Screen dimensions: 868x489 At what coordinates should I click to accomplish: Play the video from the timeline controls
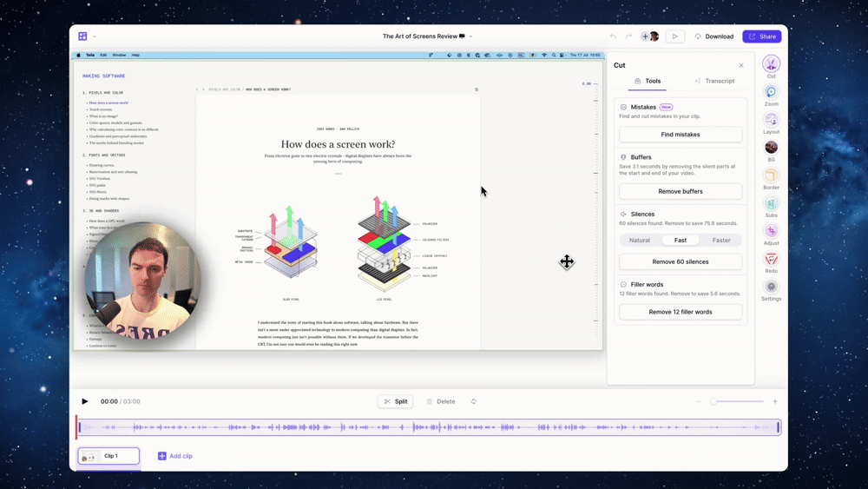pyautogui.click(x=85, y=401)
